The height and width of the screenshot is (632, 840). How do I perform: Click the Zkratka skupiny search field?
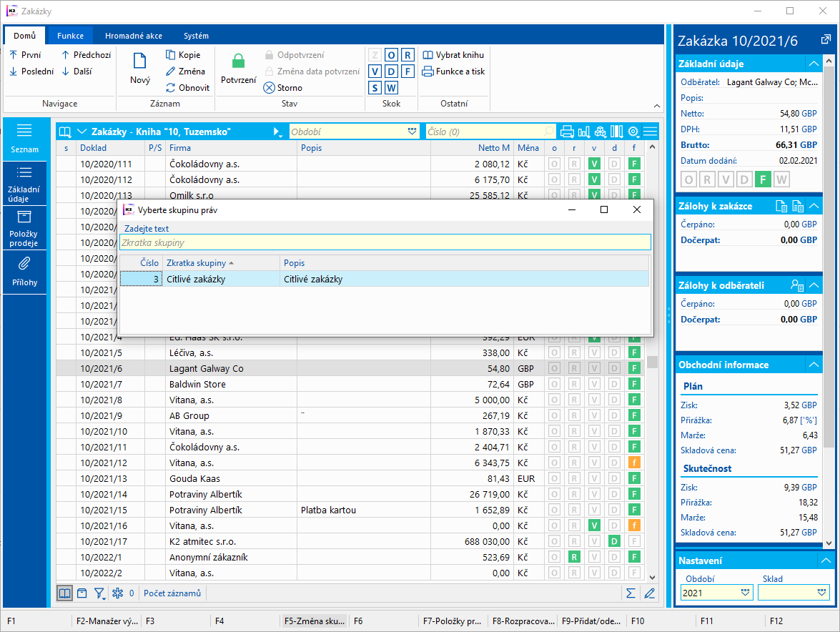click(385, 243)
